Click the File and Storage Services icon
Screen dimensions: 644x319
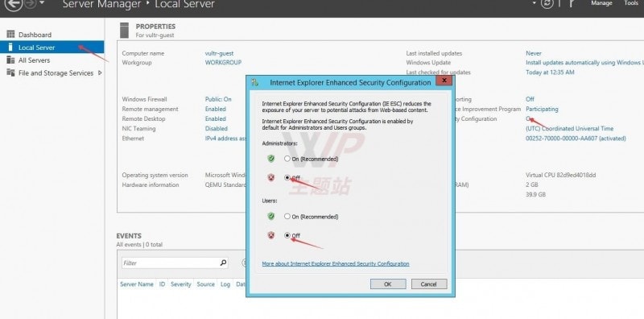10,72
